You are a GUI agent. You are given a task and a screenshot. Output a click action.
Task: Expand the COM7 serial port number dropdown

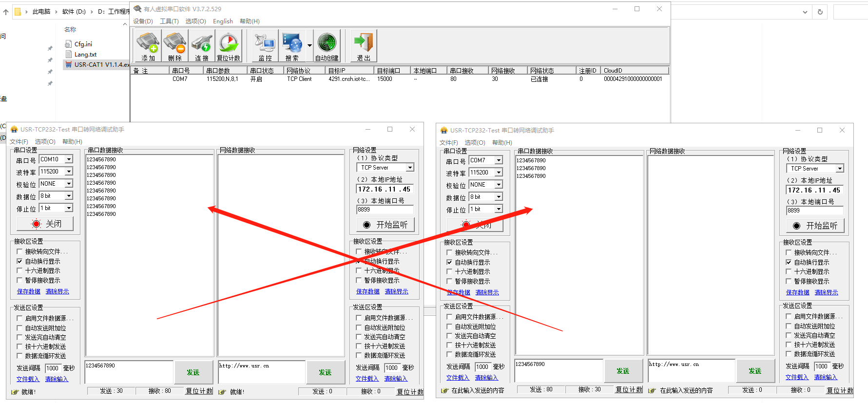click(499, 160)
